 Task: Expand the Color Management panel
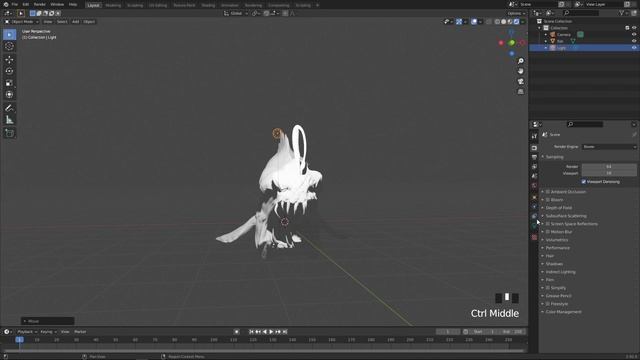[x=563, y=312]
